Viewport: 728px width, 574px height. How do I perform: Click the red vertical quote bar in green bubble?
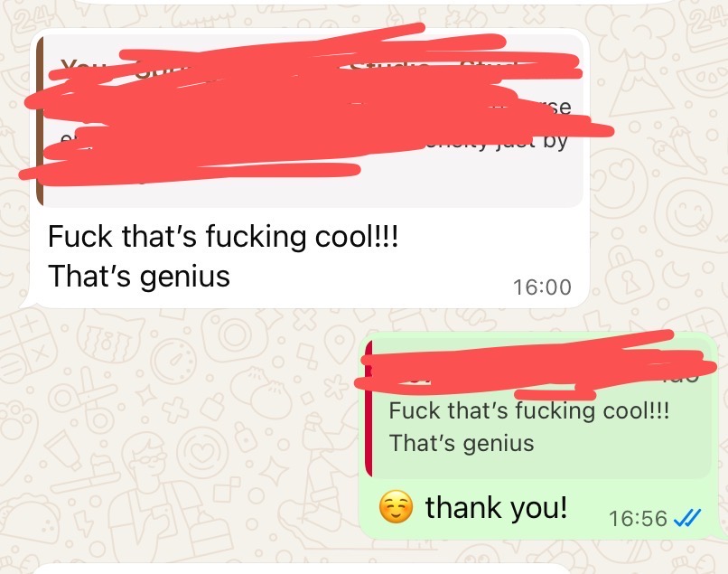tap(369, 408)
